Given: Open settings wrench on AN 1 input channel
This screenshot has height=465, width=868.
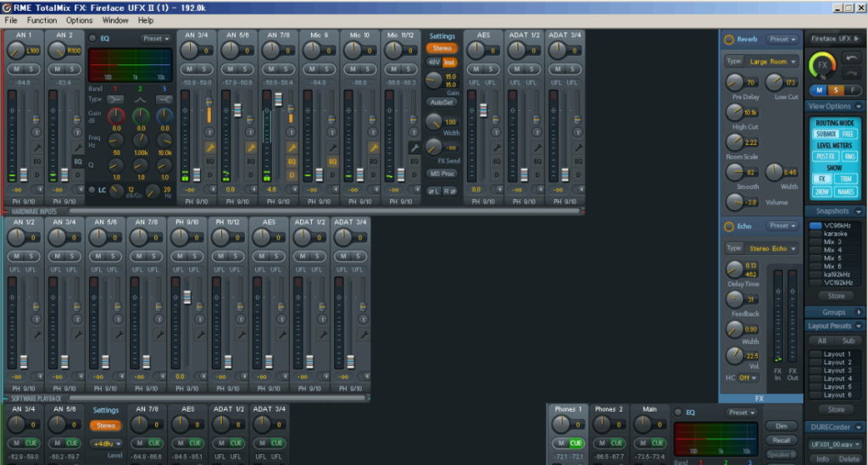Looking at the screenshot, I should (36, 147).
